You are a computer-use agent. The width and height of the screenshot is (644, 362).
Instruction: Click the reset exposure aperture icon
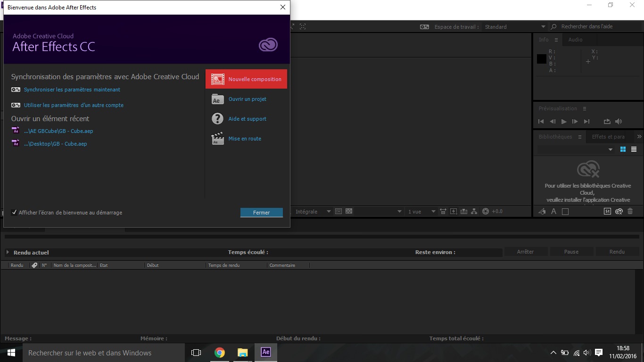[486, 212]
